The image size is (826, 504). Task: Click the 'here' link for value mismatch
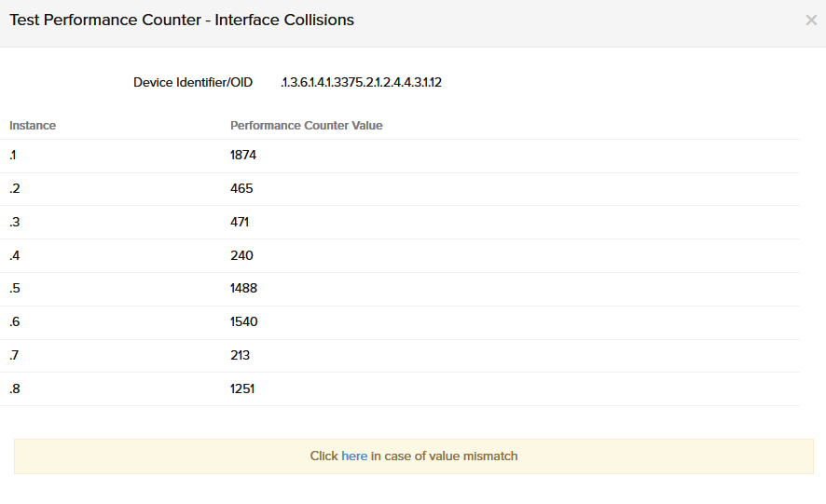(x=354, y=456)
